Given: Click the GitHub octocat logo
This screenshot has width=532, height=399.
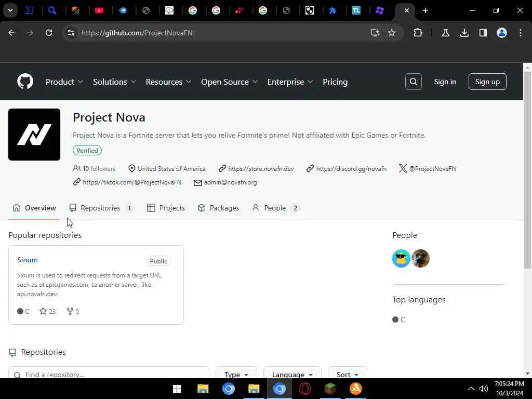Looking at the screenshot, I should point(25,82).
